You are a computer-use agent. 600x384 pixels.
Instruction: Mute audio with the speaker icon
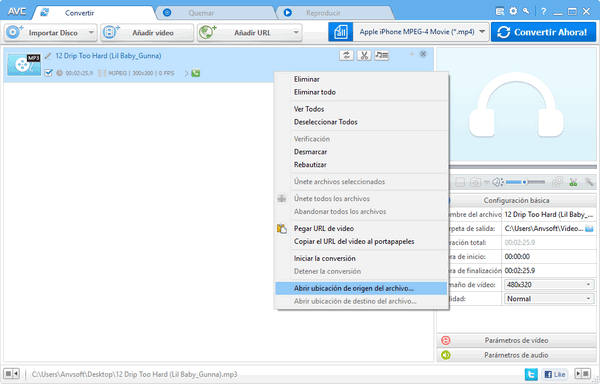click(498, 182)
